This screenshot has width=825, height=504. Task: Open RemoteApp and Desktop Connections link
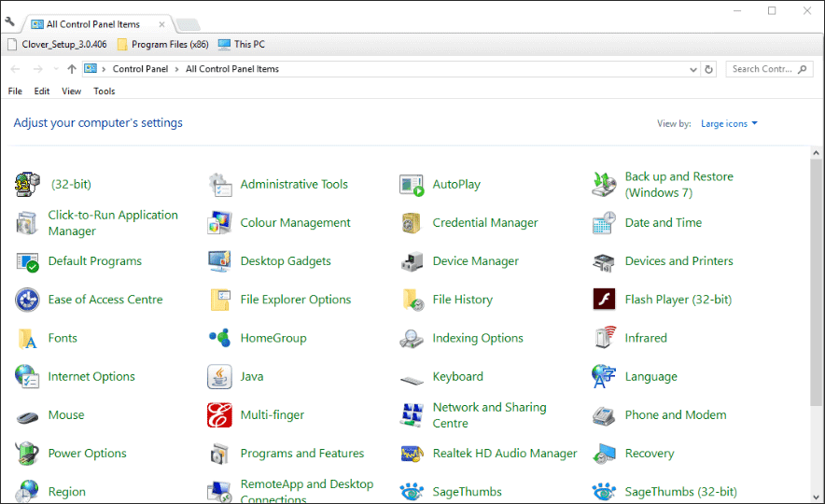307,491
